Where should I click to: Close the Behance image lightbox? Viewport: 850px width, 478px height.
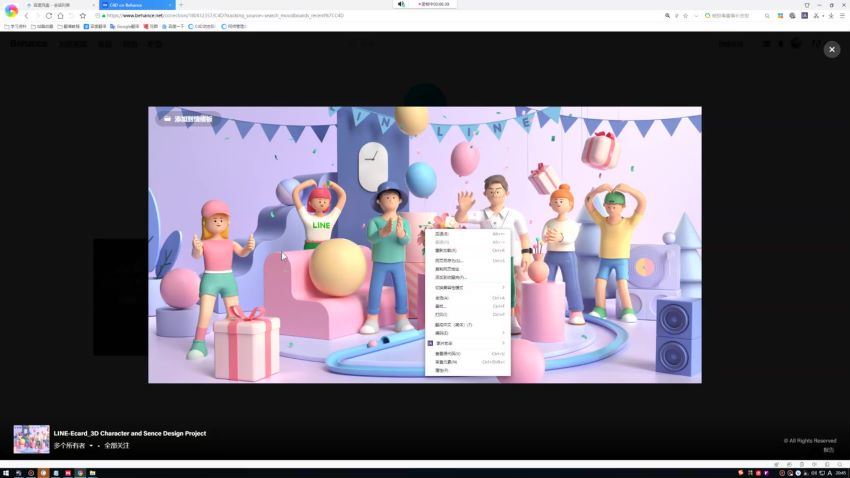tap(832, 49)
